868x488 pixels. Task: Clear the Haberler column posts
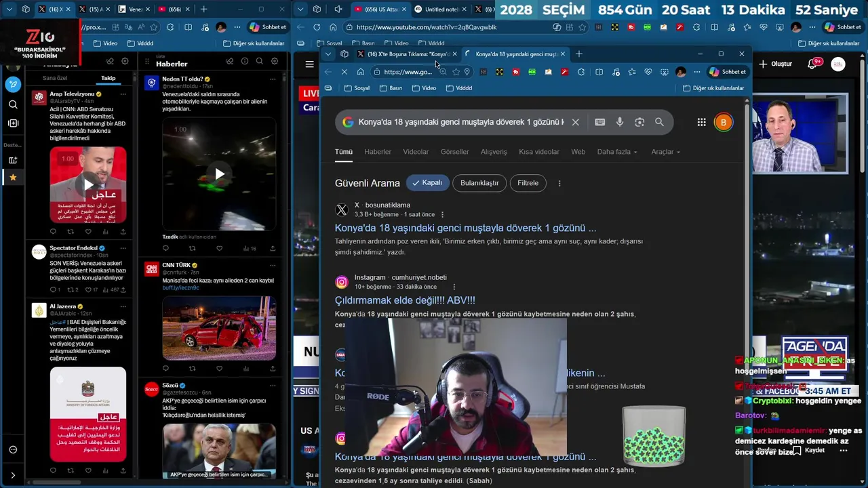tap(230, 61)
